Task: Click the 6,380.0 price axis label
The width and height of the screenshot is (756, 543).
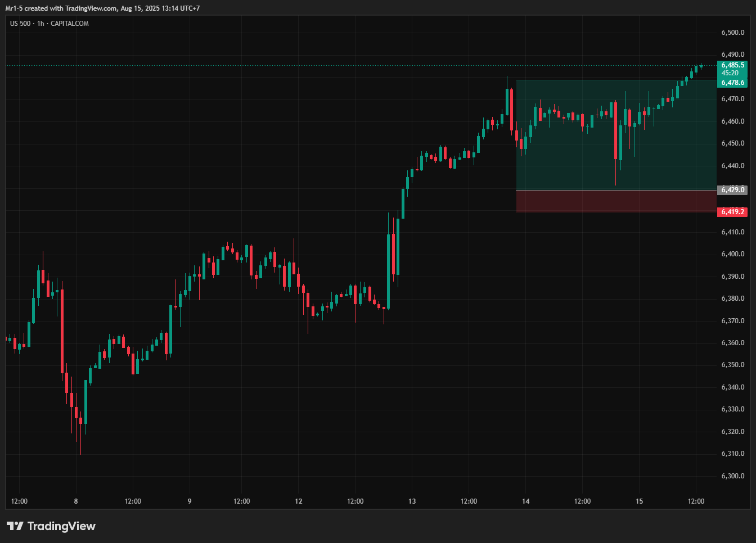Action: 732,298
